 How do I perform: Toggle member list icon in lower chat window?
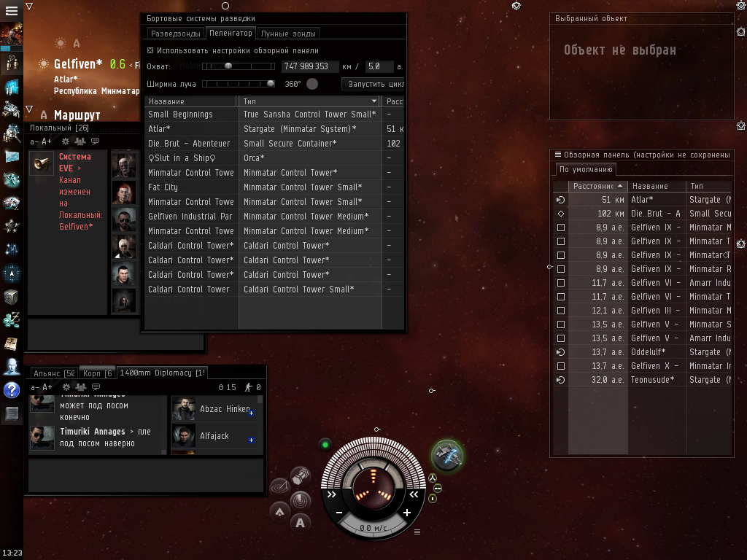click(x=80, y=387)
